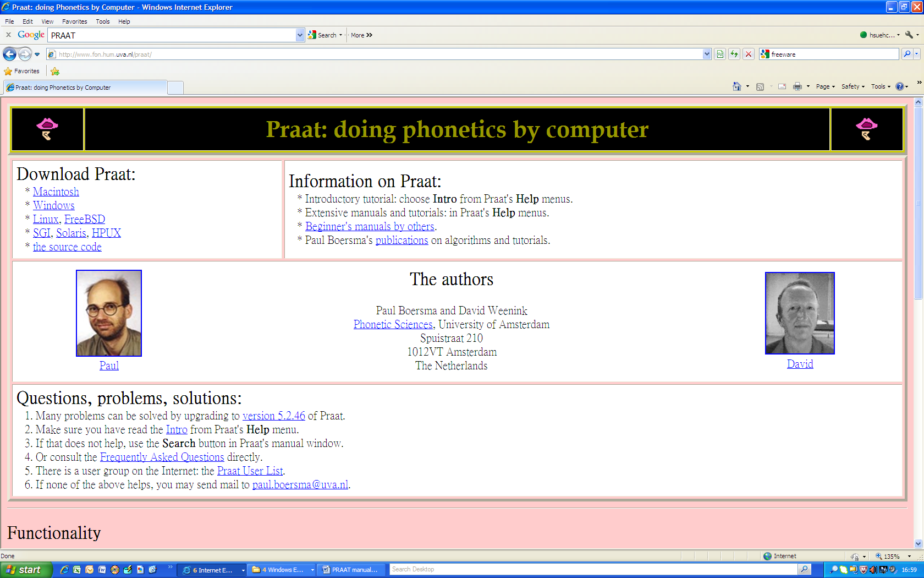Viewport: 924px width, 578px height.
Task: Open the Favorites menu
Action: (x=74, y=21)
